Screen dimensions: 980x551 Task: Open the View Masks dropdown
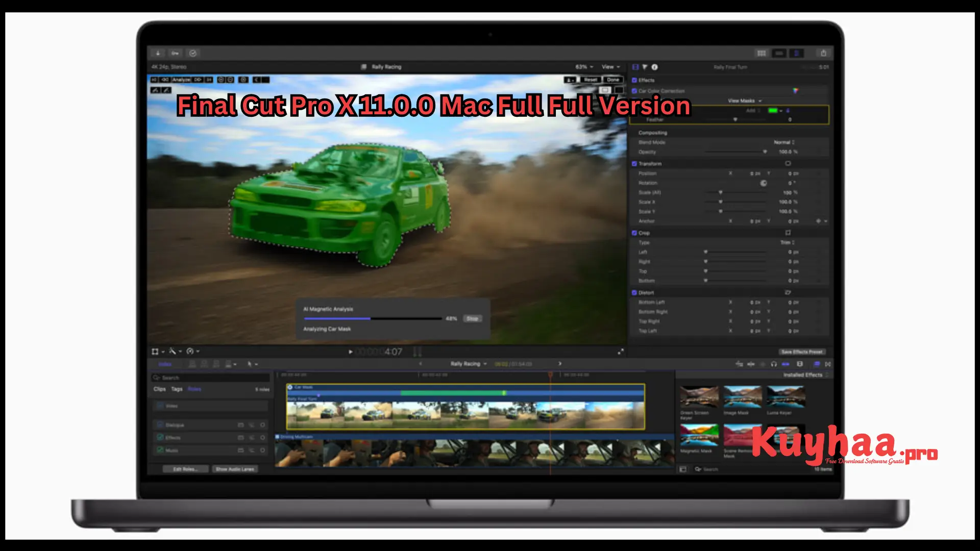coord(745,101)
